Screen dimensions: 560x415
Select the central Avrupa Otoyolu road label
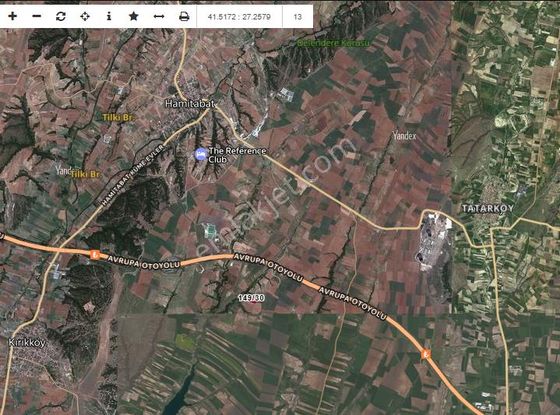click(269, 268)
